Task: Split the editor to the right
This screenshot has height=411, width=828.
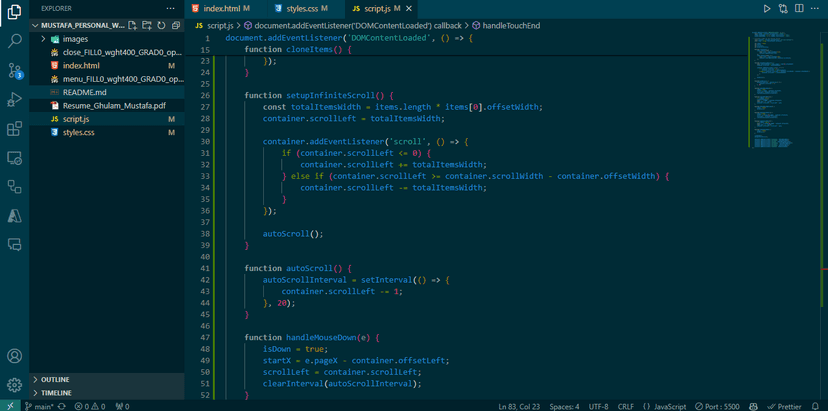Action: (x=799, y=9)
